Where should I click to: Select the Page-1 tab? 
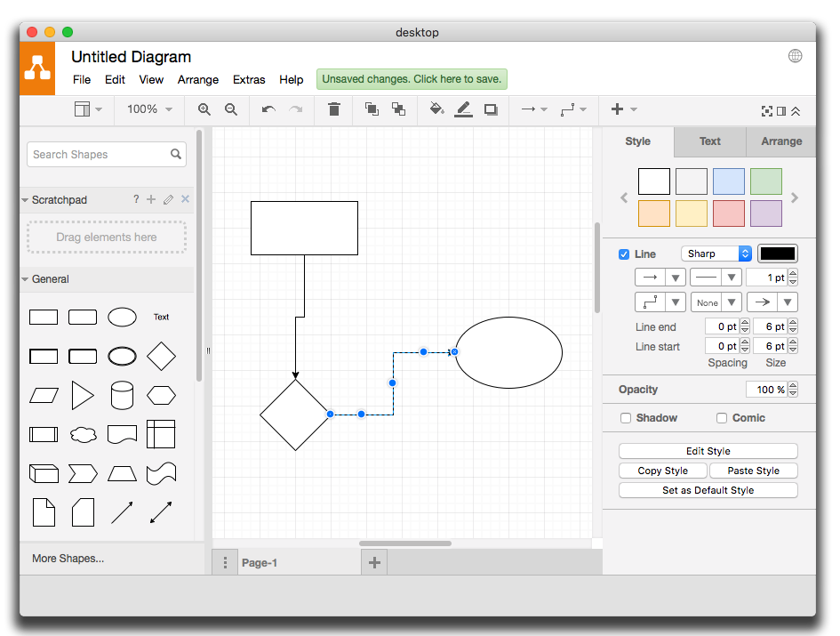pyautogui.click(x=260, y=562)
